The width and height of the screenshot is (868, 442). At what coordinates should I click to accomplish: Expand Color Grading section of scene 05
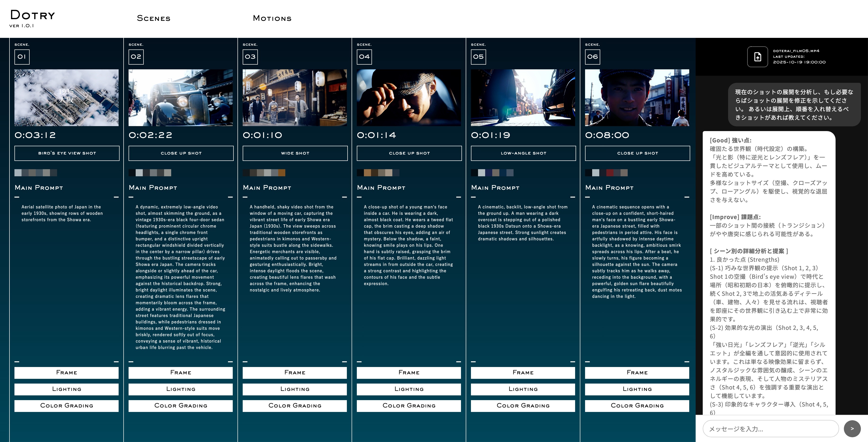pyautogui.click(x=523, y=405)
